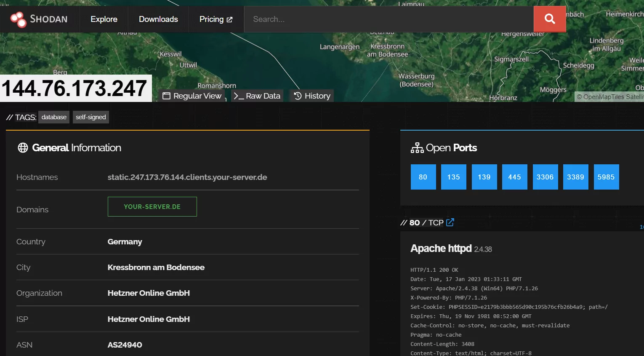
Task: Open the Explore menu
Action: [103, 19]
